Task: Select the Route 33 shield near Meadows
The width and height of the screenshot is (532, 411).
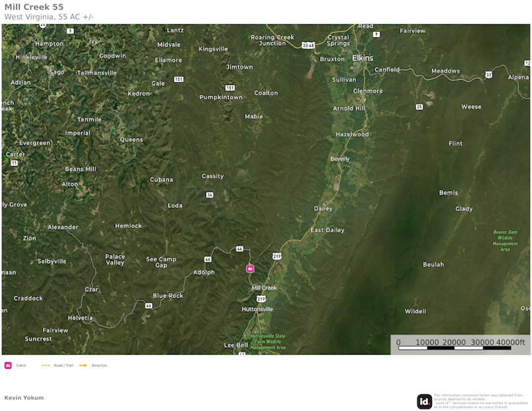Action: pyautogui.click(x=489, y=74)
